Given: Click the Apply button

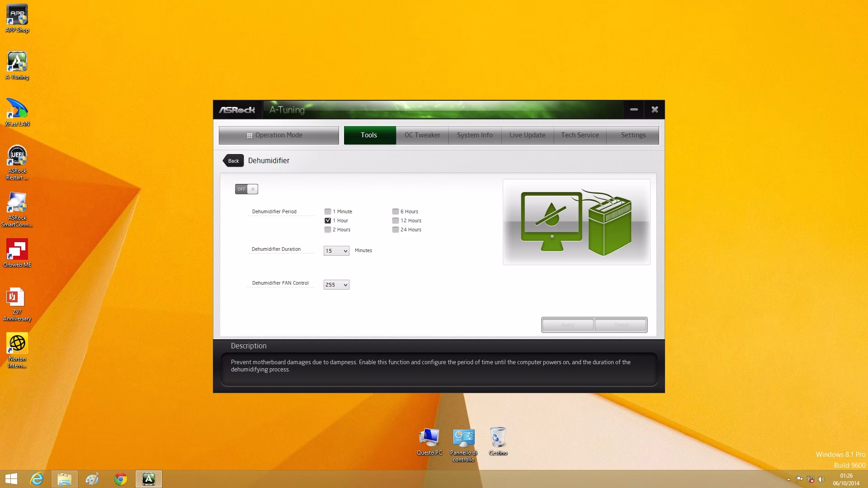Looking at the screenshot, I should pos(568,325).
